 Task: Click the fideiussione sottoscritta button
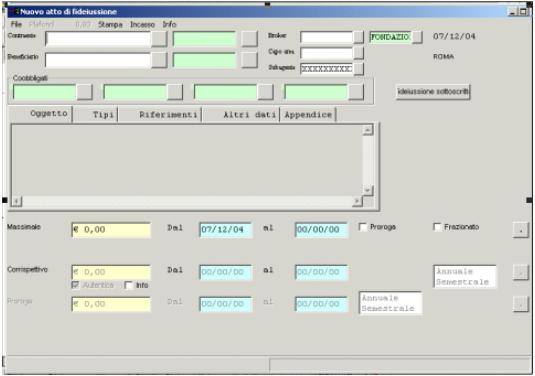pyautogui.click(x=433, y=92)
